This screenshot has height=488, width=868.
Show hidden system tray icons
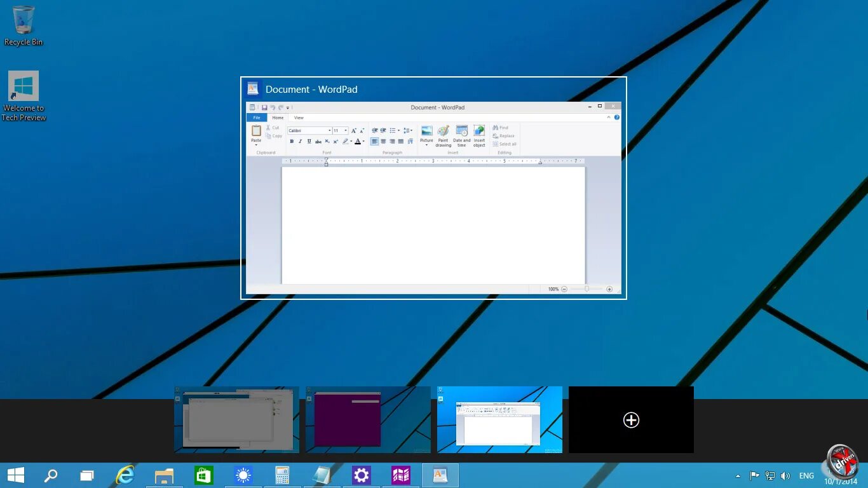(x=738, y=476)
